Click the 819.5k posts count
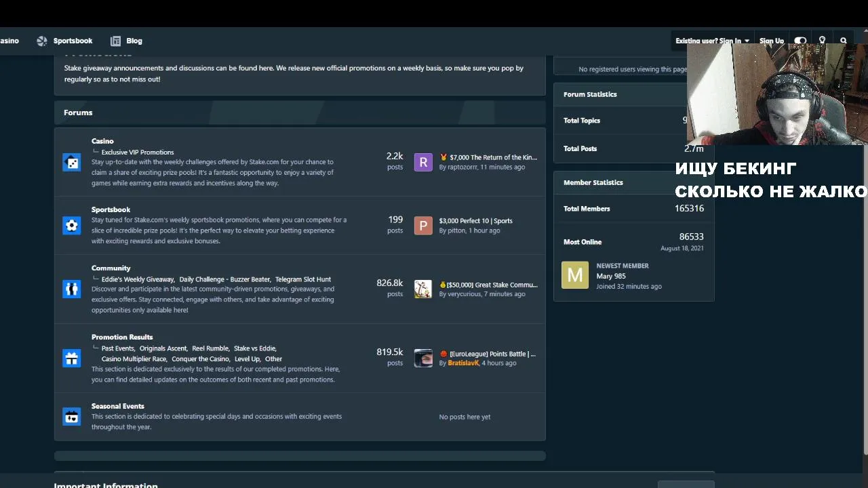Image resolution: width=868 pixels, height=488 pixels. 390,352
